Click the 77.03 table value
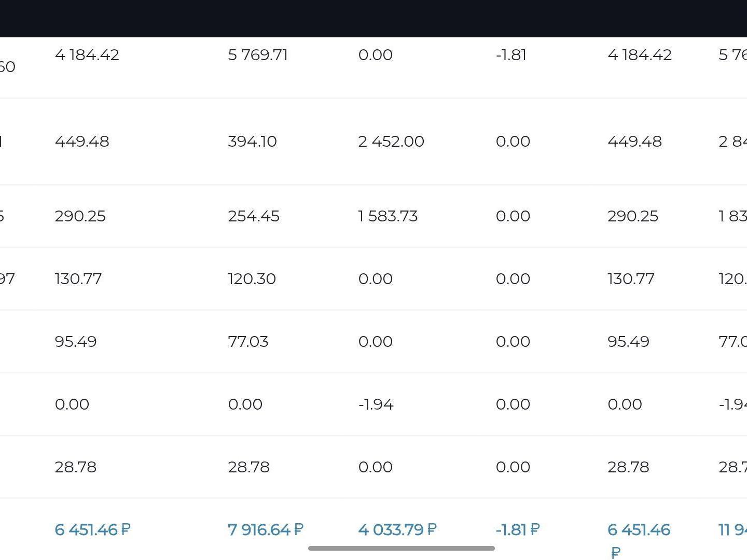Viewport: 747px width, 560px height. click(248, 342)
